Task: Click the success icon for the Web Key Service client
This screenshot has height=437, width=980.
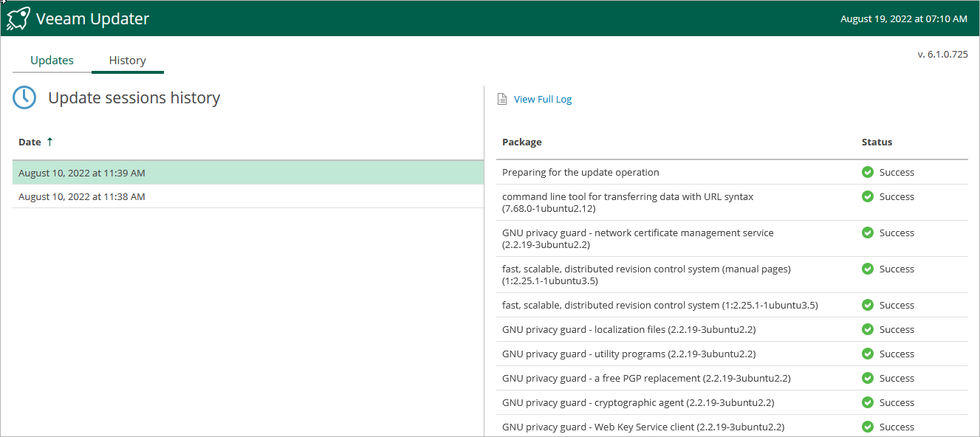Action: pos(868,427)
